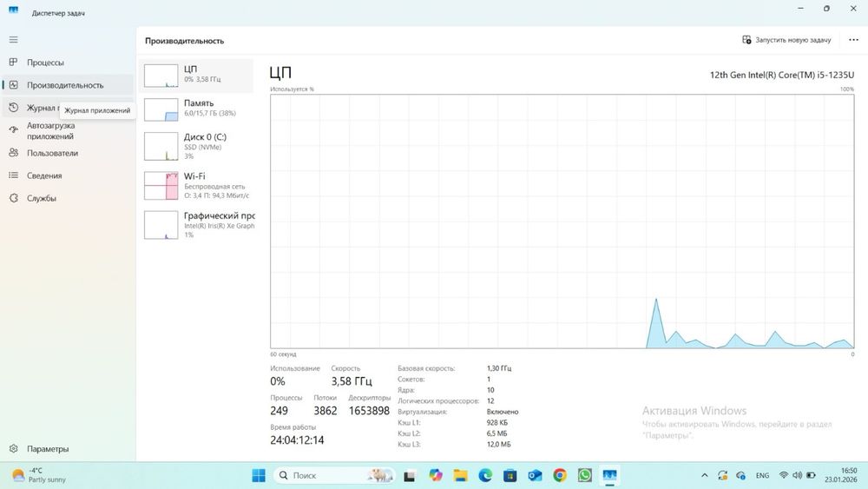Open the three-dots more options menu
This screenshot has width=868, height=489.
point(853,40)
